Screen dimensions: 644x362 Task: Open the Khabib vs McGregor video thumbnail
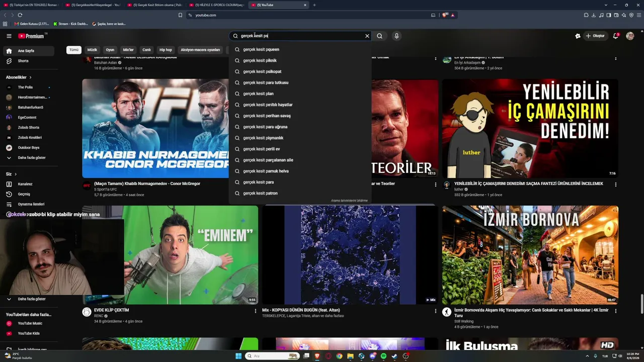[155, 129]
